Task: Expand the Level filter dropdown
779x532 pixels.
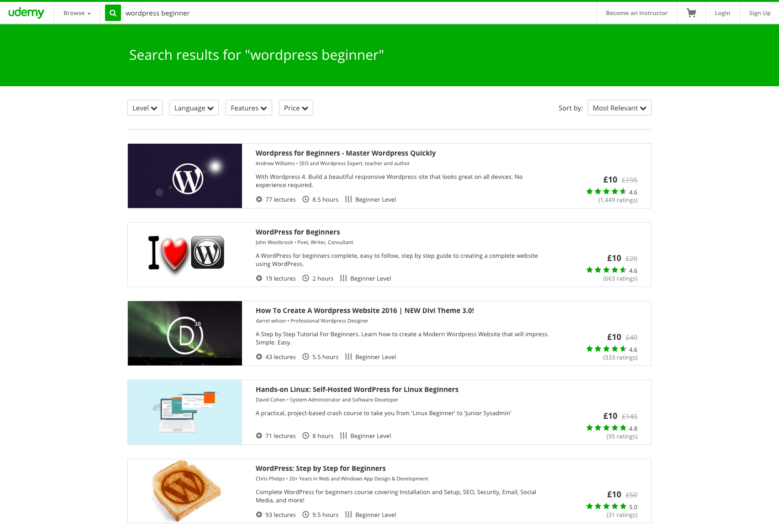Action: pos(145,108)
